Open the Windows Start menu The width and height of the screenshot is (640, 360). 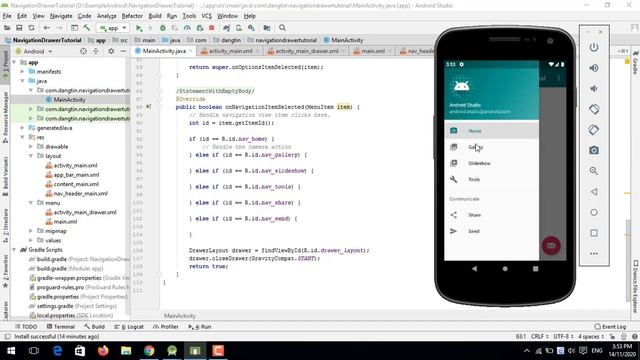pyautogui.click(x=11, y=351)
